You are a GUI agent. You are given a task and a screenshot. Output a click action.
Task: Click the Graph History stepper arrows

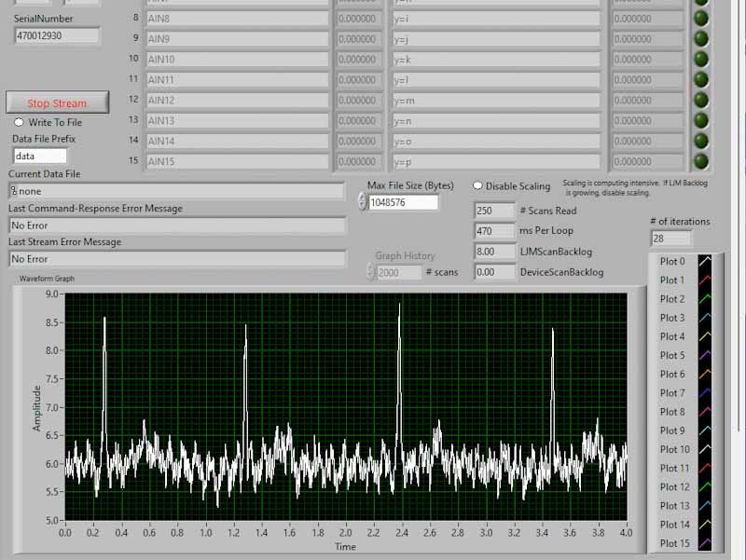coord(370,272)
